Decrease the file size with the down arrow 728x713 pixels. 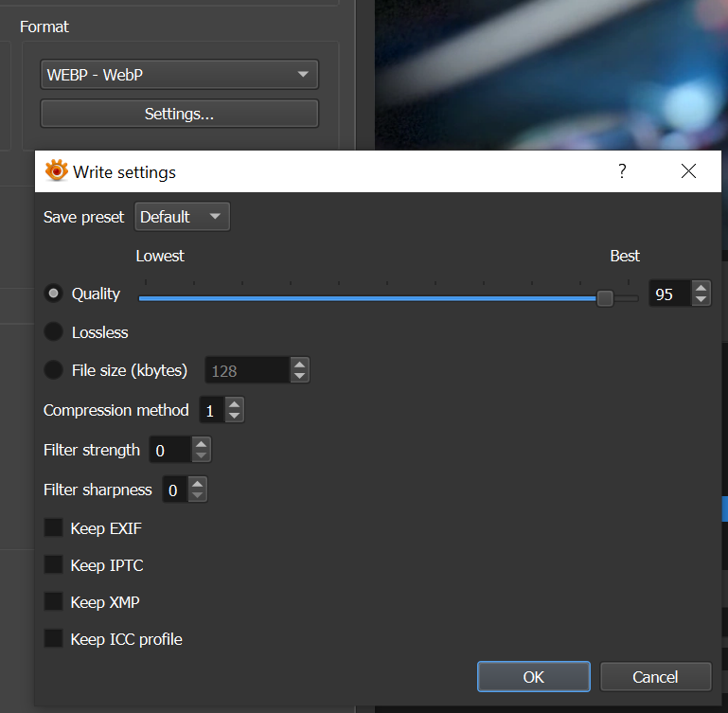tap(299, 376)
